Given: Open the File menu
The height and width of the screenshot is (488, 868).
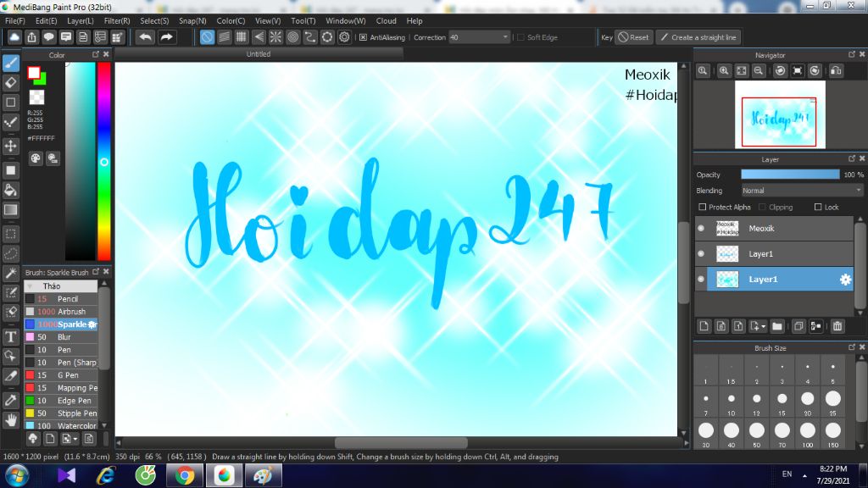Looking at the screenshot, I should (15, 20).
